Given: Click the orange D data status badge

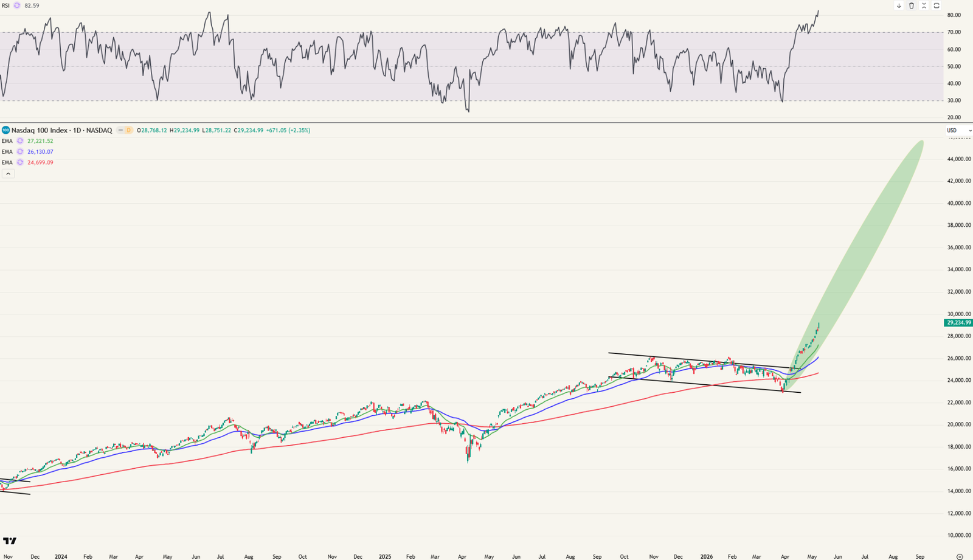Looking at the screenshot, I should (x=128, y=130).
